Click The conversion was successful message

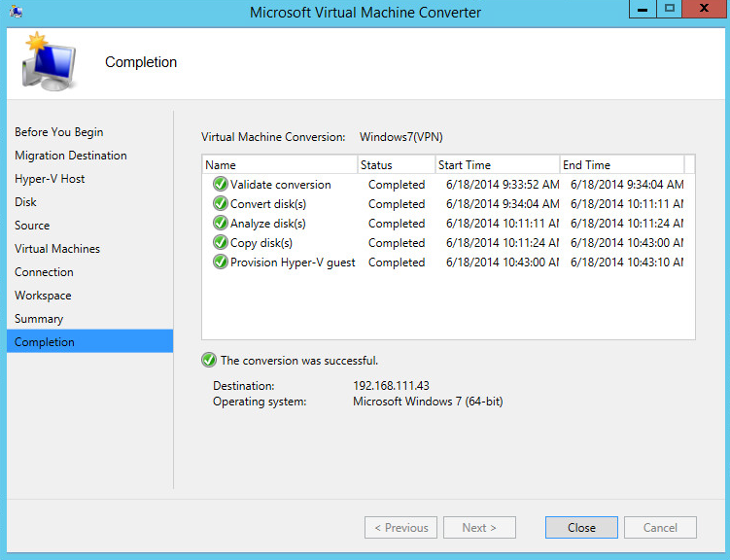(x=298, y=361)
